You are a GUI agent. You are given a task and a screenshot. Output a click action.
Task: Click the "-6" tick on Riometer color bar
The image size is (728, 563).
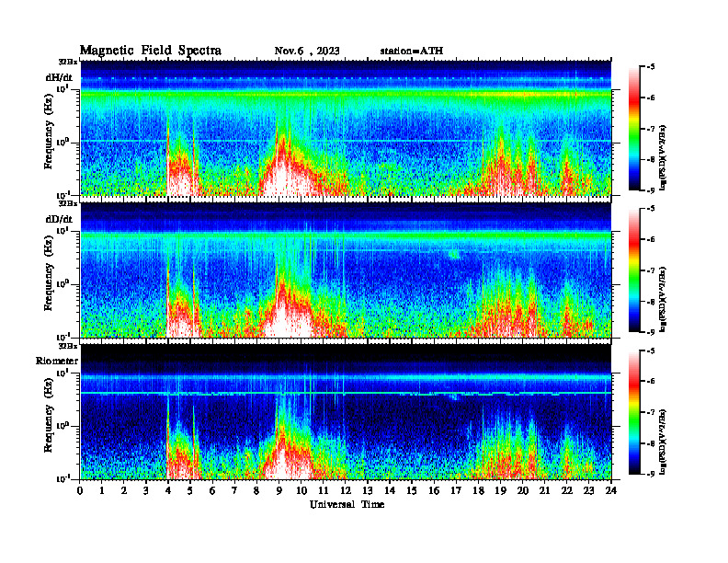(652, 381)
